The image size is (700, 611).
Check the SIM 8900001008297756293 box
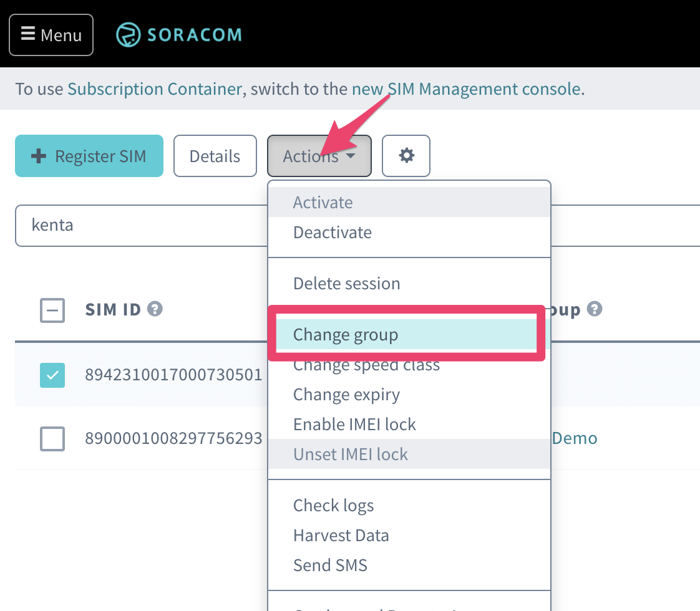pos(52,438)
